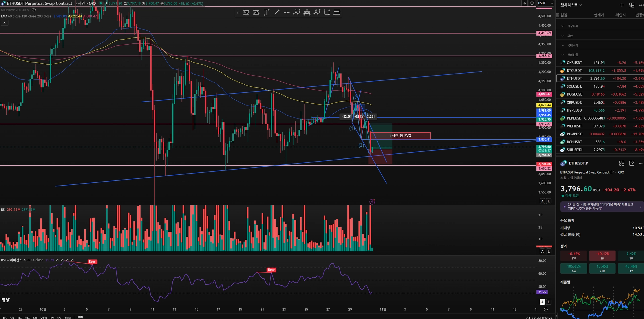Open the watchlist advanced view table icon
The image size is (644, 319).
632,5
